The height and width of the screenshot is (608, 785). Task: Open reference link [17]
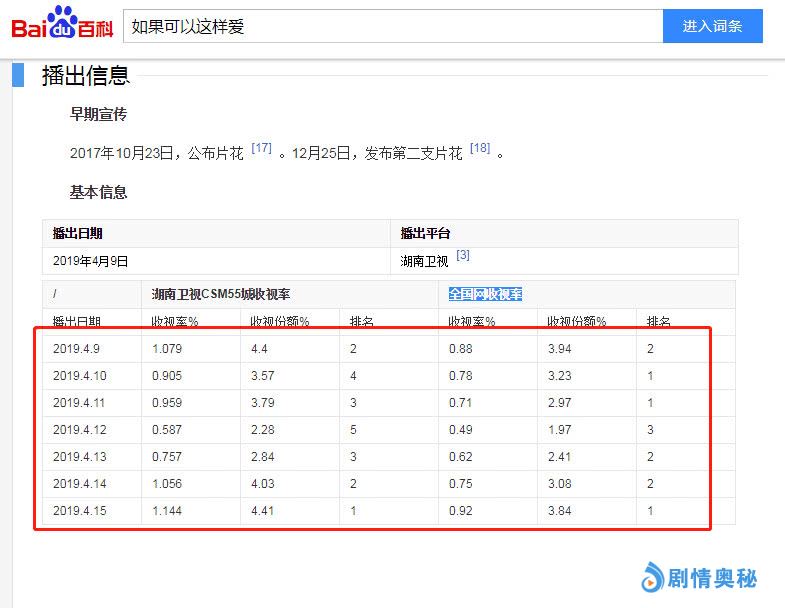(261, 148)
